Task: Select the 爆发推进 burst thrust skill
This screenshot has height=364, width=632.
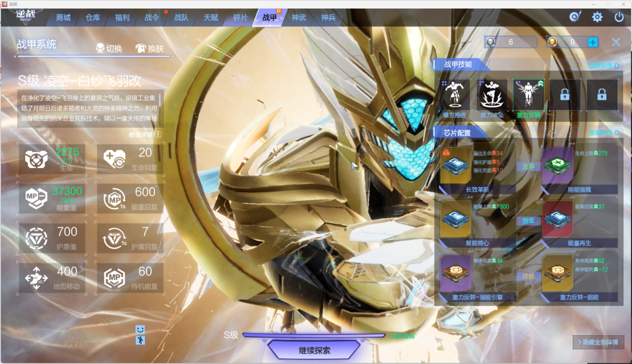Action: (455, 95)
